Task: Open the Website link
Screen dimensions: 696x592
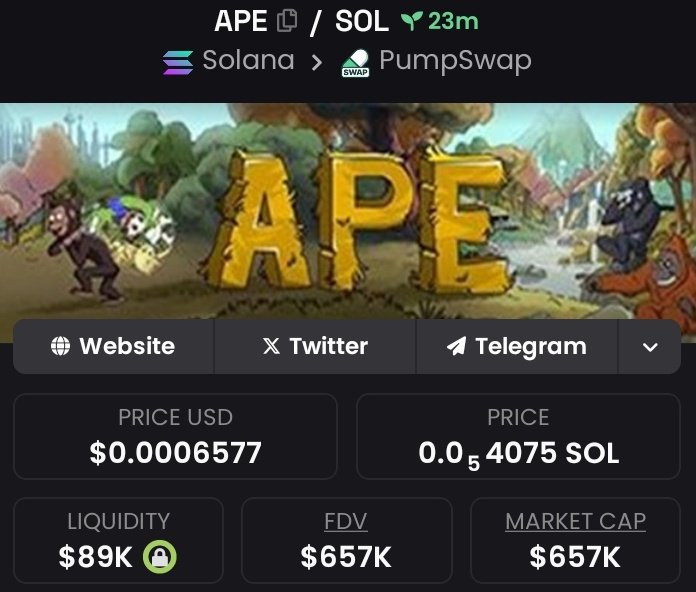Action: (x=114, y=346)
